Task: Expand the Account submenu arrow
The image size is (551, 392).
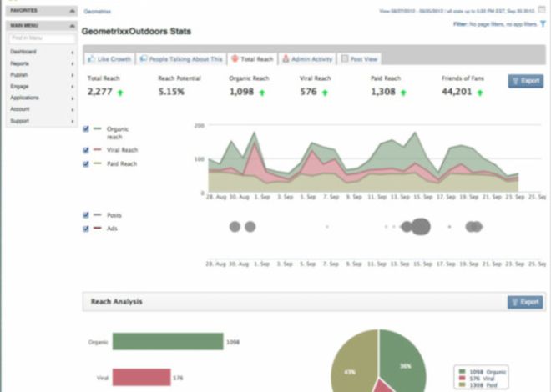Action: coord(73,109)
